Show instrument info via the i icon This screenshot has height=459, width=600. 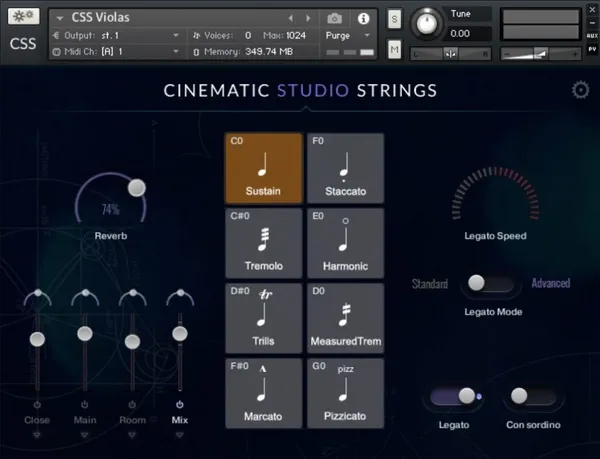(x=363, y=18)
